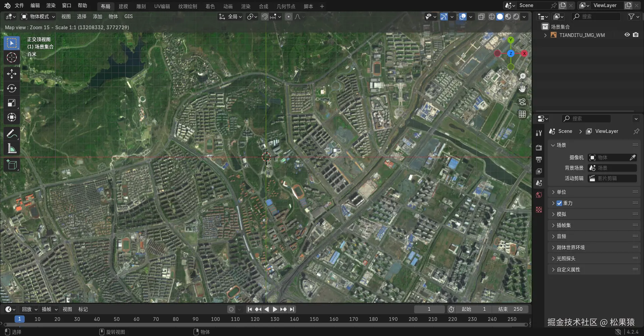This screenshot has width=644, height=336.
Task: Toggle viewport overlays display
Action: [x=463, y=16]
